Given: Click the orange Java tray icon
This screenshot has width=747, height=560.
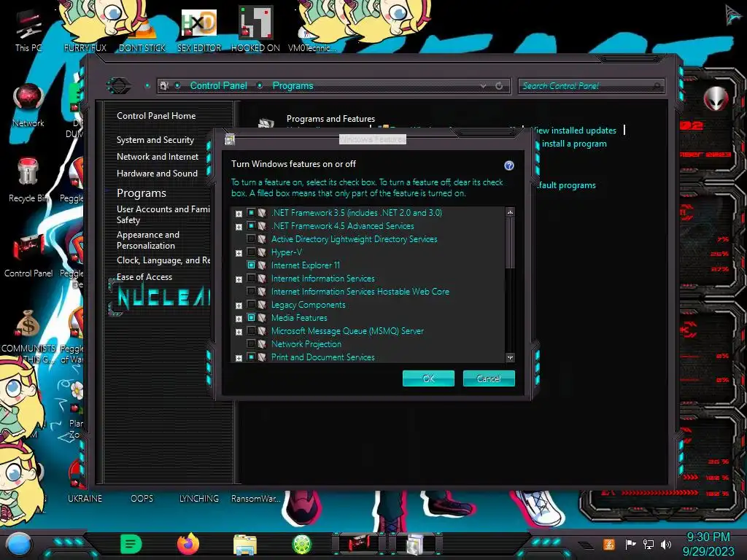Looking at the screenshot, I should pos(609,544).
